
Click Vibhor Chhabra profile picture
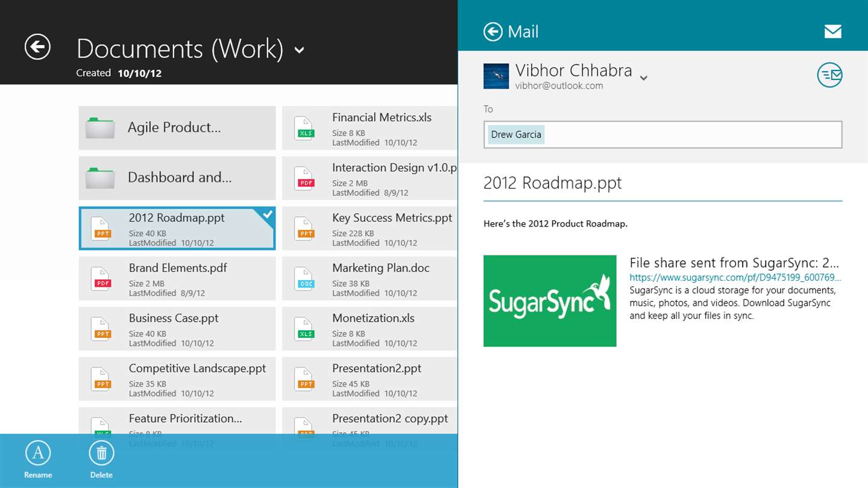496,77
